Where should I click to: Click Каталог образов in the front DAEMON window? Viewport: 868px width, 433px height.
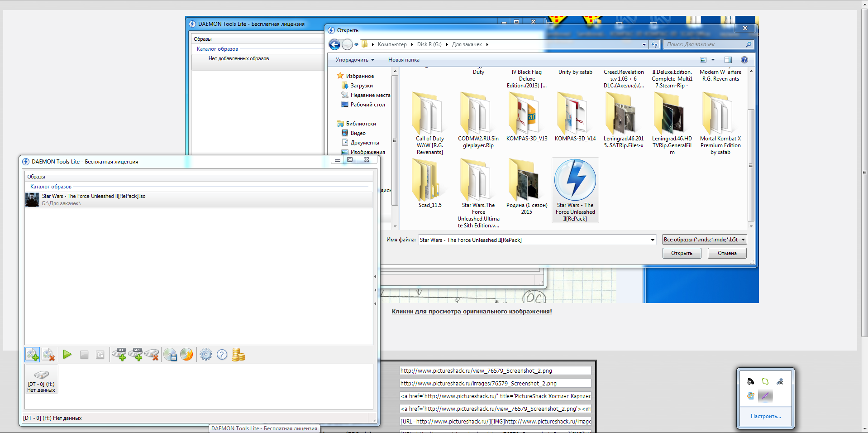pyautogui.click(x=51, y=187)
